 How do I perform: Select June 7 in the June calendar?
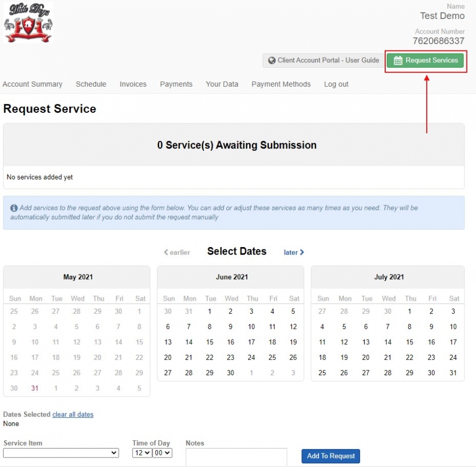189,327
